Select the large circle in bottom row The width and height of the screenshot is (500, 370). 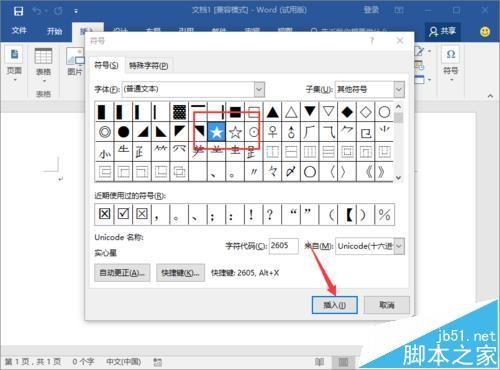click(x=310, y=172)
